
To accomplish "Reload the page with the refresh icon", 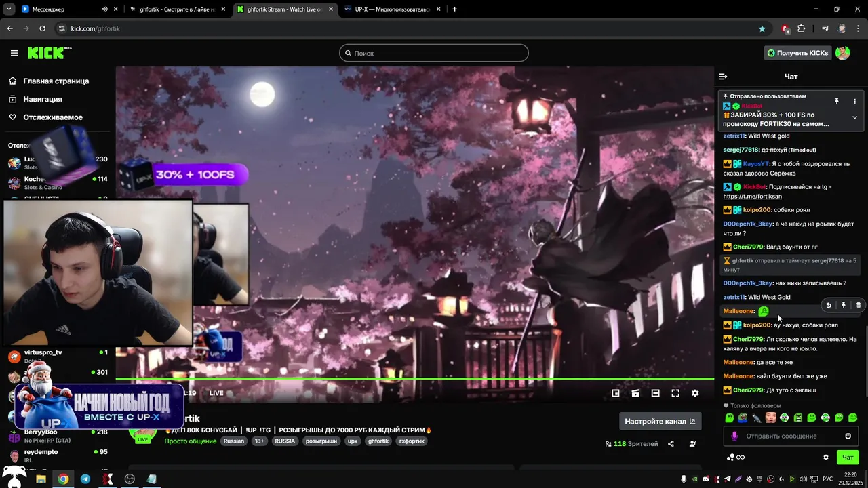I will 43,28.
